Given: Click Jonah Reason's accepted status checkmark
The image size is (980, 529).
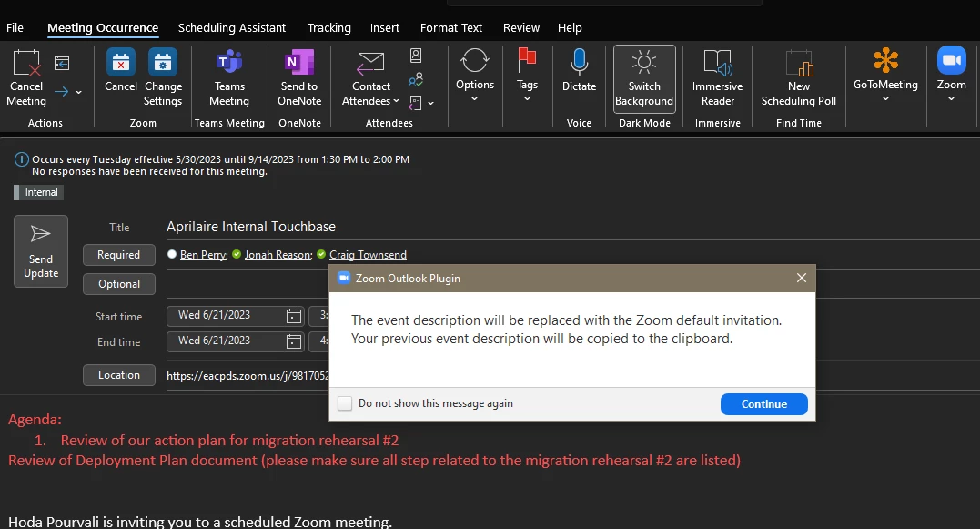Looking at the screenshot, I should tap(237, 254).
